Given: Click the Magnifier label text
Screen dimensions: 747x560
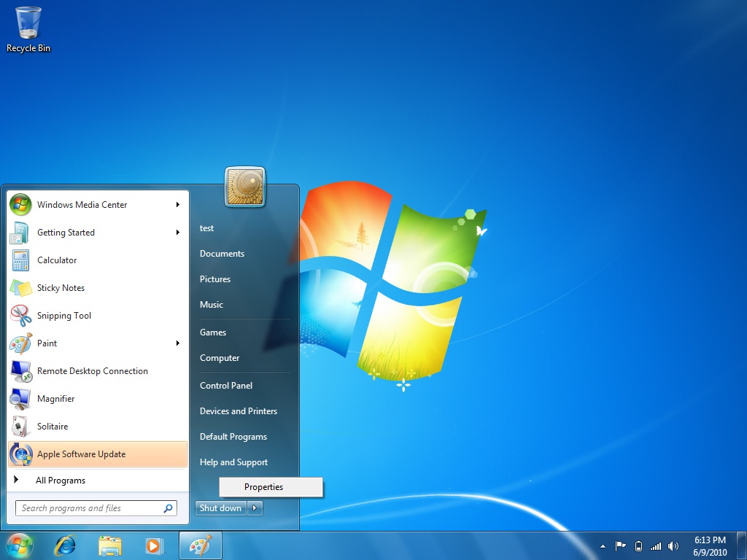Looking at the screenshot, I should coord(55,399).
